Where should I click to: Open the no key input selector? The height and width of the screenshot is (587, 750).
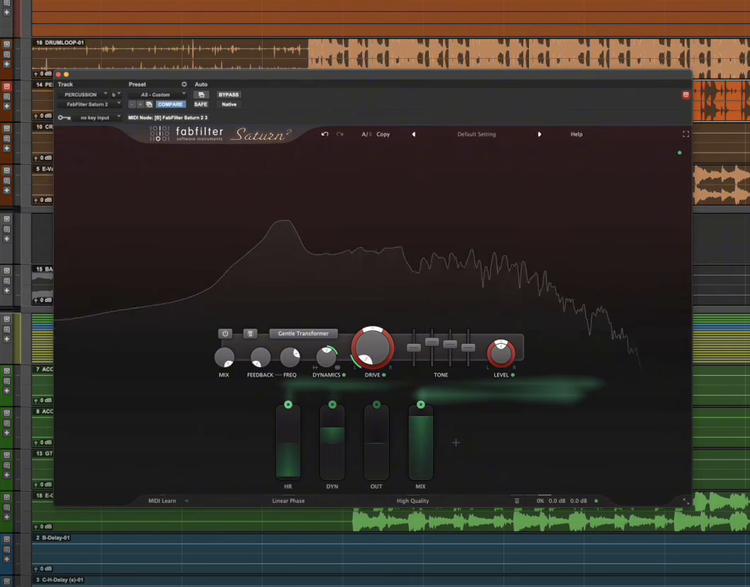click(x=97, y=118)
